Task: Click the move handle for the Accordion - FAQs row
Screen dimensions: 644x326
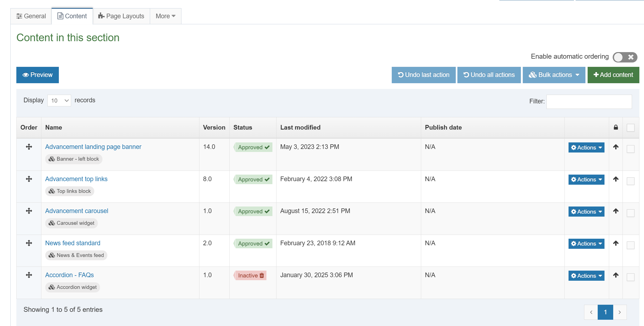Action: 29,275
